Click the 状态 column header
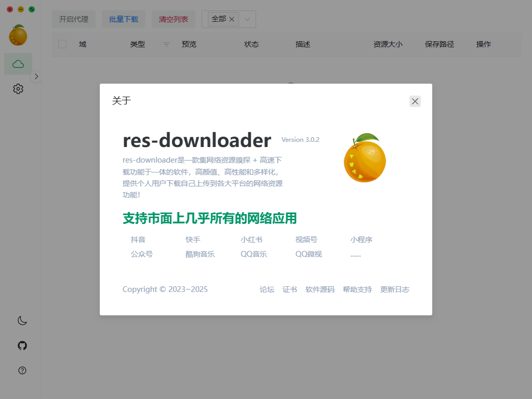This screenshot has width=532, height=399. tap(251, 44)
